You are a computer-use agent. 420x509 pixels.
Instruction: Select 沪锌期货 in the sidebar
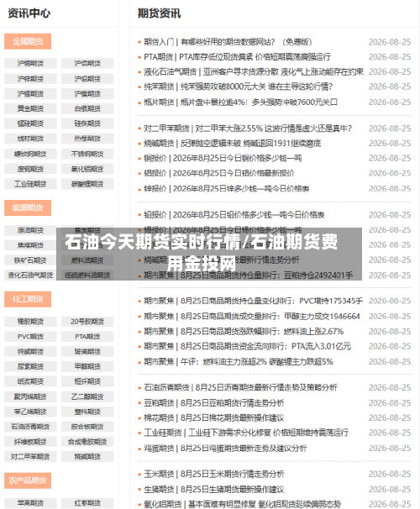tap(30, 79)
